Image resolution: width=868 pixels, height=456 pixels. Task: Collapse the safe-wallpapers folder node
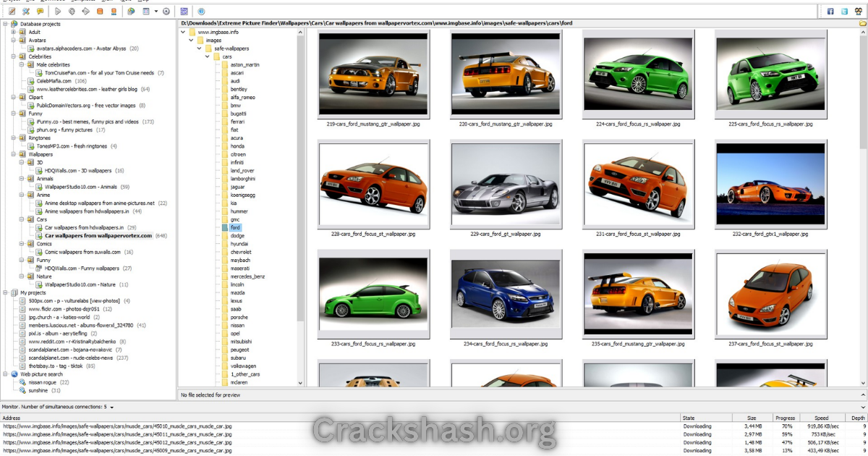[x=199, y=48]
